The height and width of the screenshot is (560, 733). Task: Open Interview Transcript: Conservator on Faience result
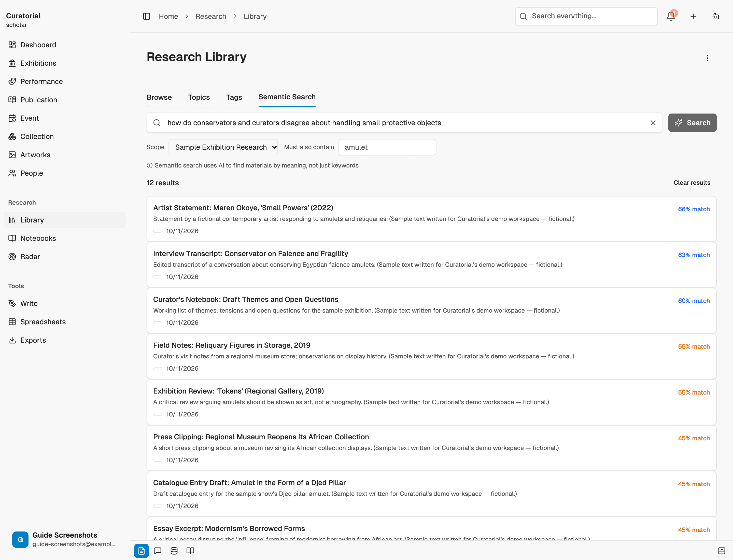432,265
